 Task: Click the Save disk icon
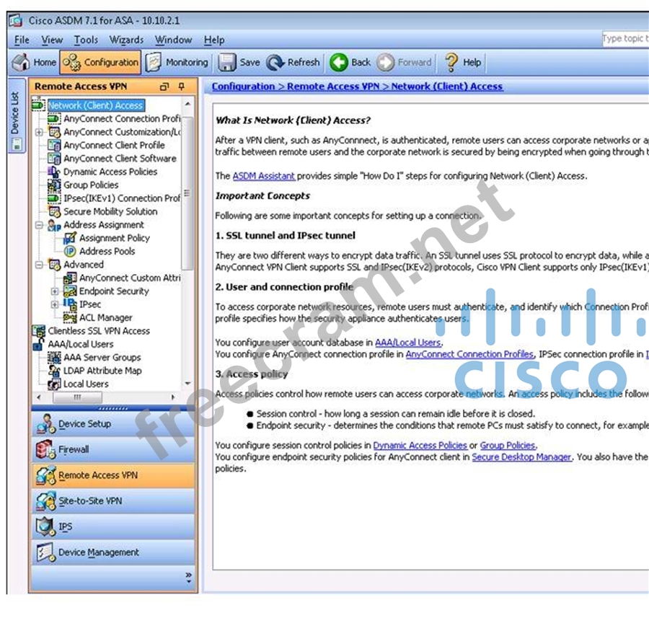(x=228, y=63)
